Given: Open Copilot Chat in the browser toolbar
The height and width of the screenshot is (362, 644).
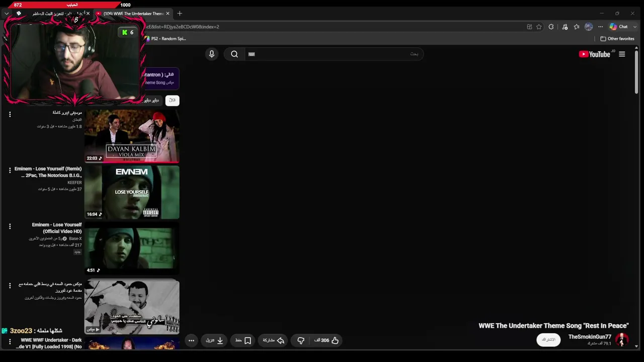Looking at the screenshot, I should click(x=619, y=27).
